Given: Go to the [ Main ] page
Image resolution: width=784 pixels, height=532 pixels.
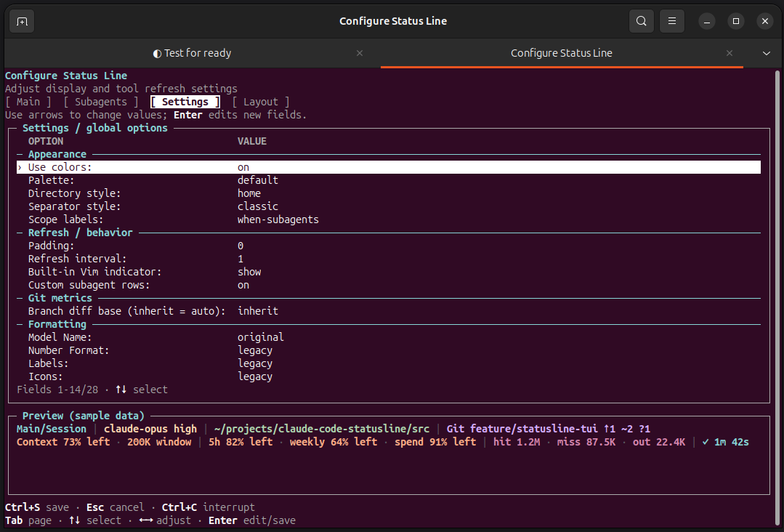Looking at the screenshot, I should [28, 102].
